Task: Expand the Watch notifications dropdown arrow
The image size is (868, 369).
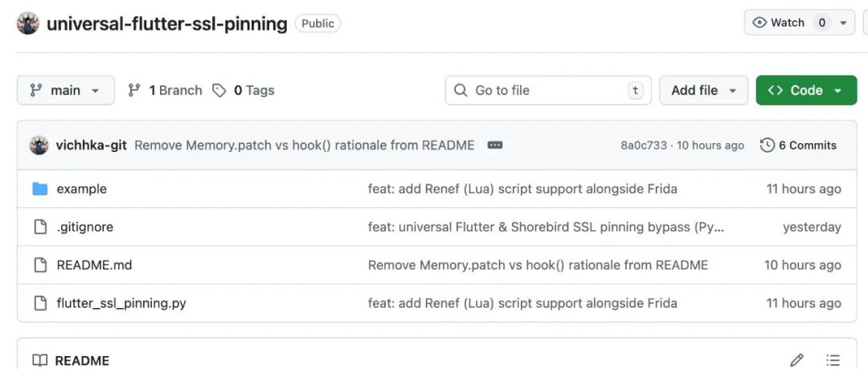Action: coord(843,23)
